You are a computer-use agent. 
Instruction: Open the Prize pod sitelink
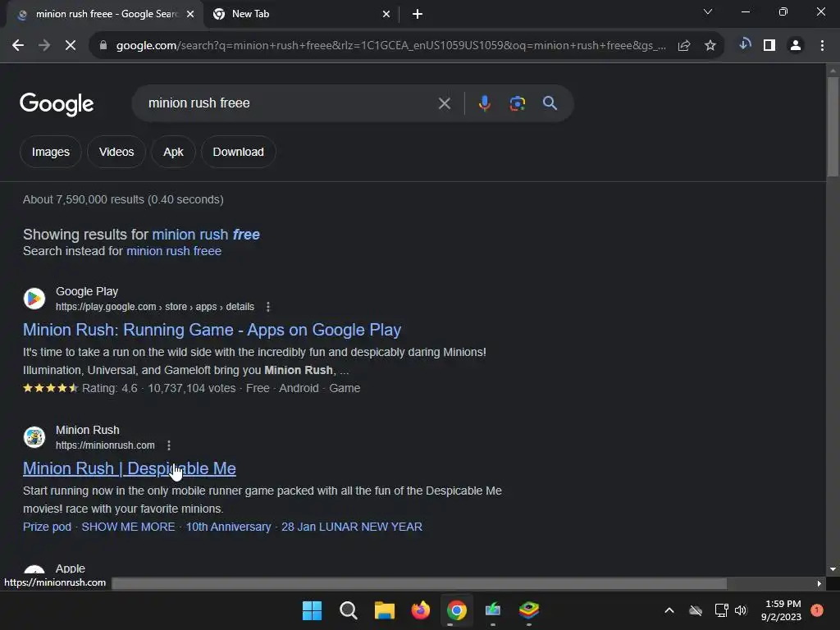click(47, 527)
